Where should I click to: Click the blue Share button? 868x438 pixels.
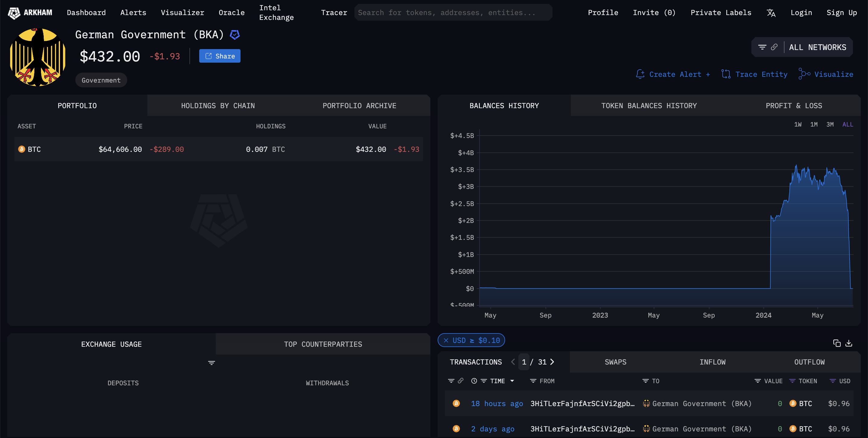pos(220,56)
